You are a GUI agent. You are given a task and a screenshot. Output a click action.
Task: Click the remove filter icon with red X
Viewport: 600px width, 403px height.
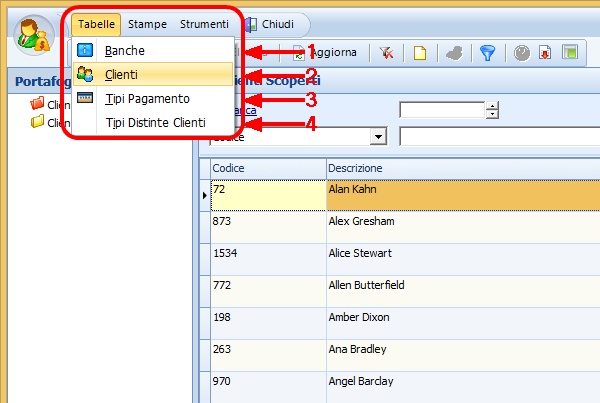tap(385, 52)
